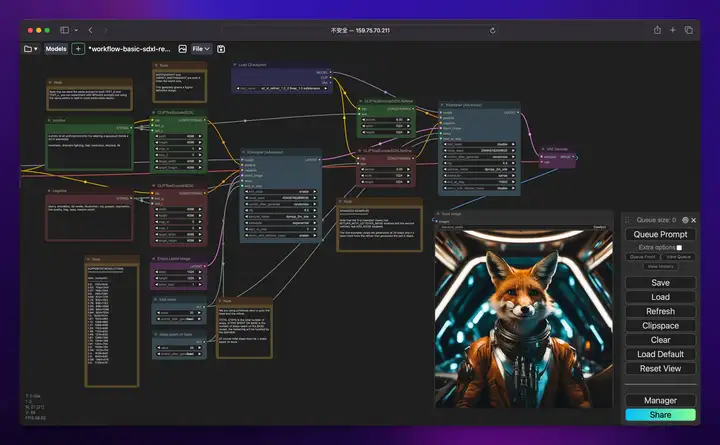The image size is (720, 445).
Task: Go forward with Safari's forward arrow
Action: 106,30
